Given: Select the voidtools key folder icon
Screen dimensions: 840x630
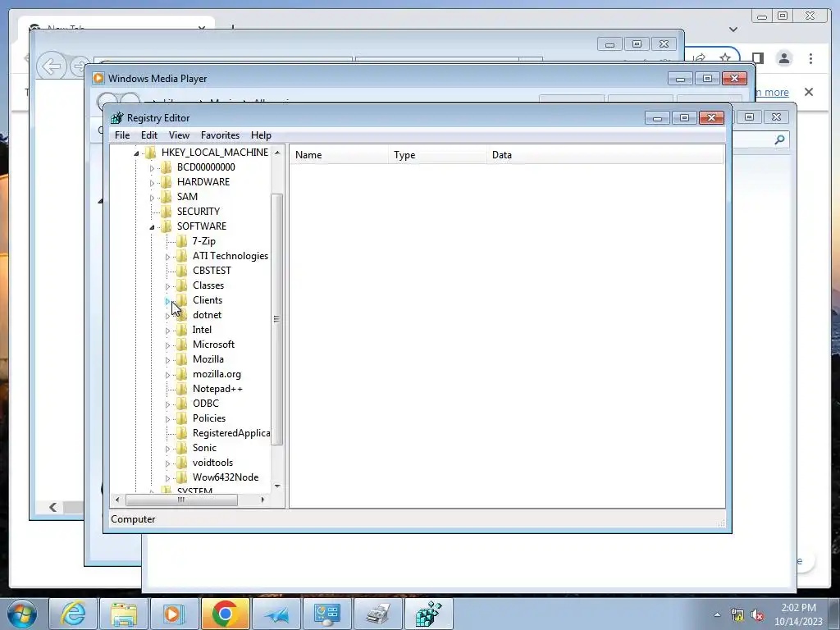Looking at the screenshot, I should (182, 463).
